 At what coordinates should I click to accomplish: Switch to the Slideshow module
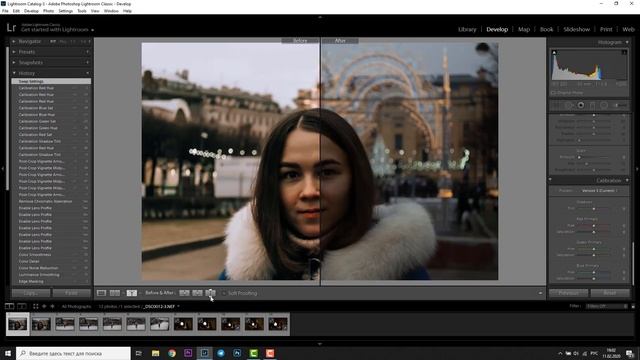pos(576,29)
